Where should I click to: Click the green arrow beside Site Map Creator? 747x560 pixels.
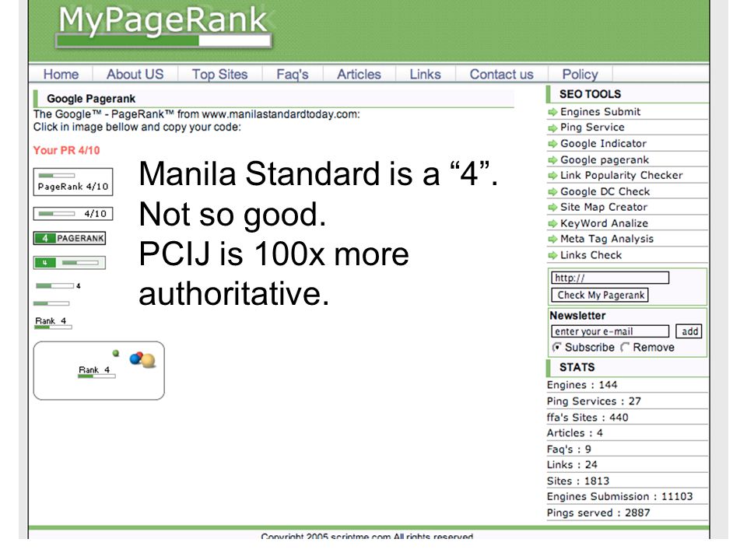[x=552, y=208]
